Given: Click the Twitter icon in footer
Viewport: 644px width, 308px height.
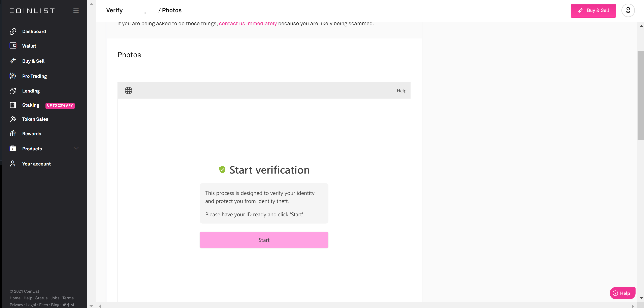Looking at the screenshot, I should 64,305.
